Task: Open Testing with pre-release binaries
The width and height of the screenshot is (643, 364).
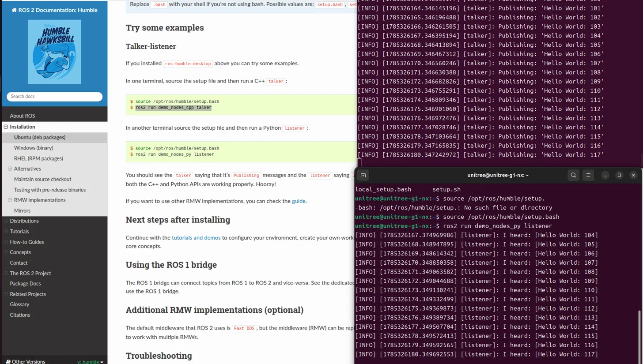Action: click(50, 190)
